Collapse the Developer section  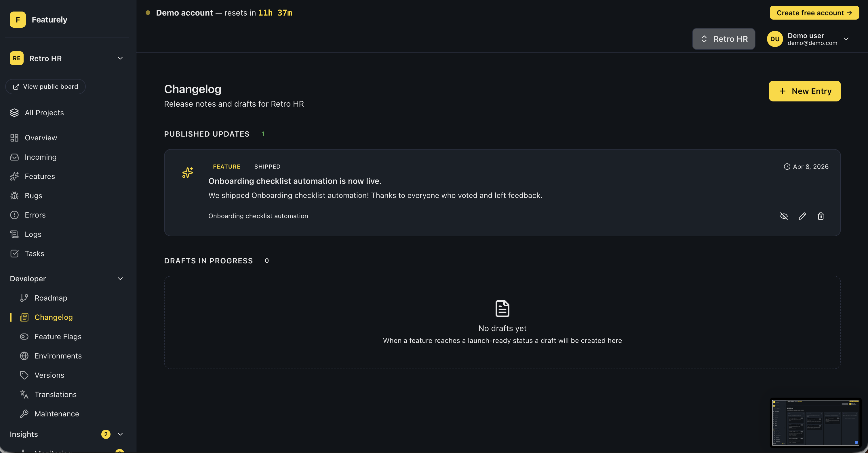[x=120, y=279]
